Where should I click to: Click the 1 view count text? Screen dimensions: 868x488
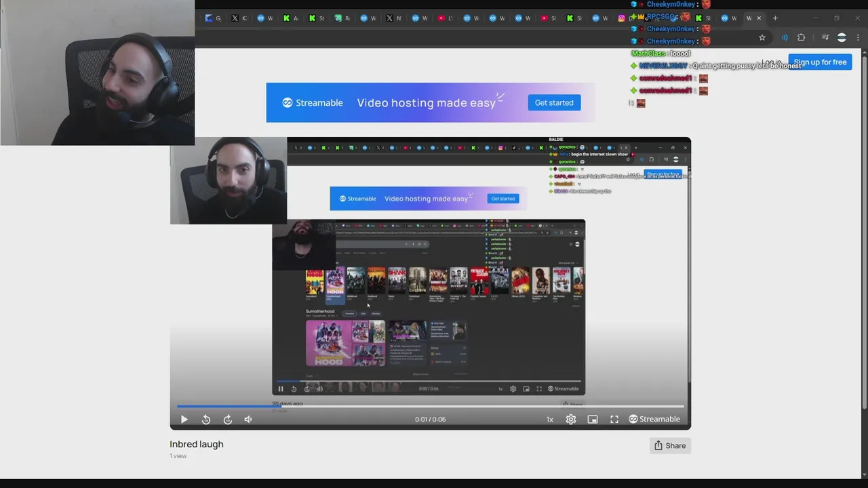178,456
